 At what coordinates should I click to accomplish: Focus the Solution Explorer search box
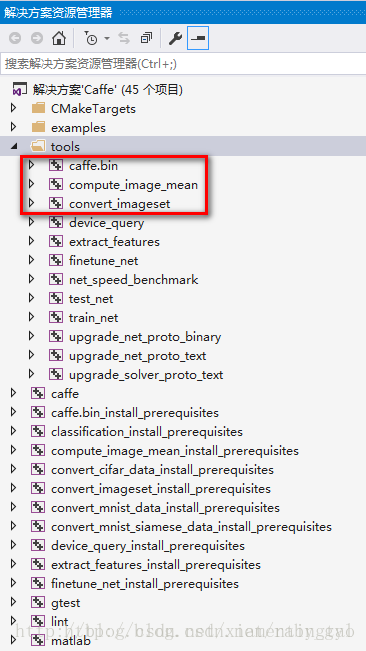[183, 64]
